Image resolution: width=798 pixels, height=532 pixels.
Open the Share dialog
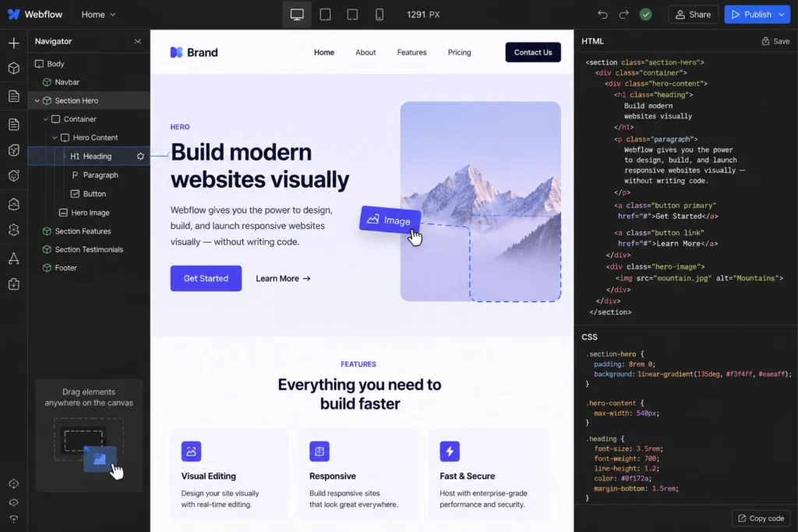(693, 14)
